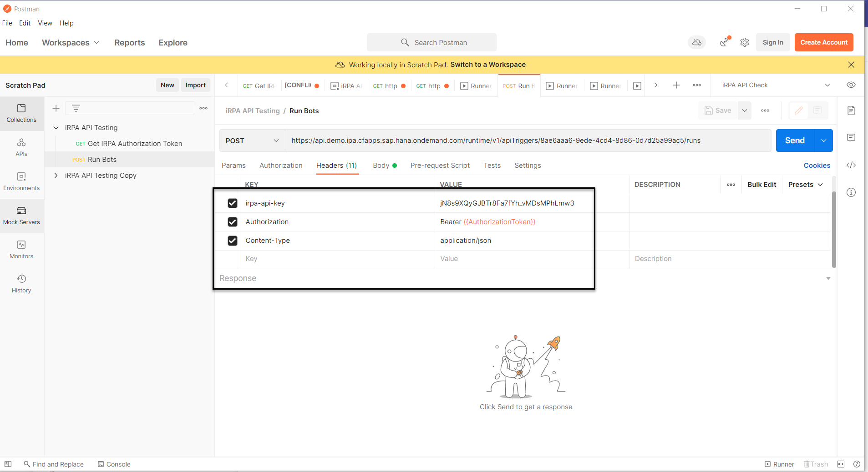Open the Save options dropdown arrow
The height and width of the screenshot is (472, 868).
click(745, 110)
